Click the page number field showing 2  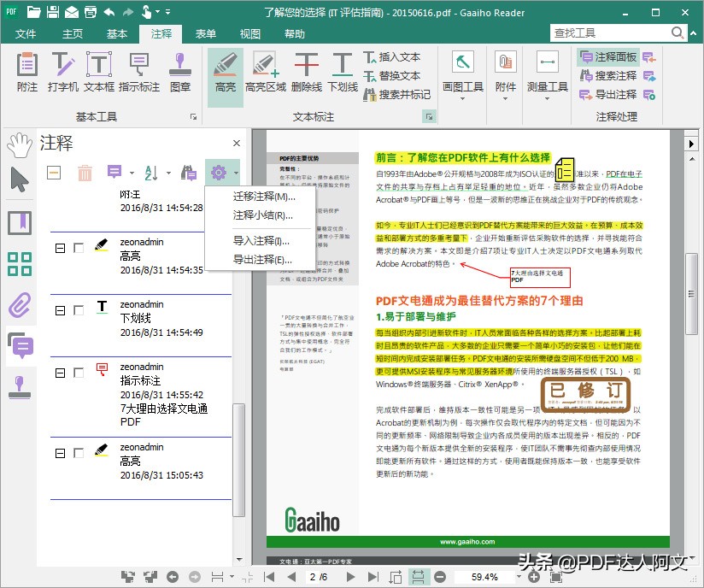coord(314,577)
